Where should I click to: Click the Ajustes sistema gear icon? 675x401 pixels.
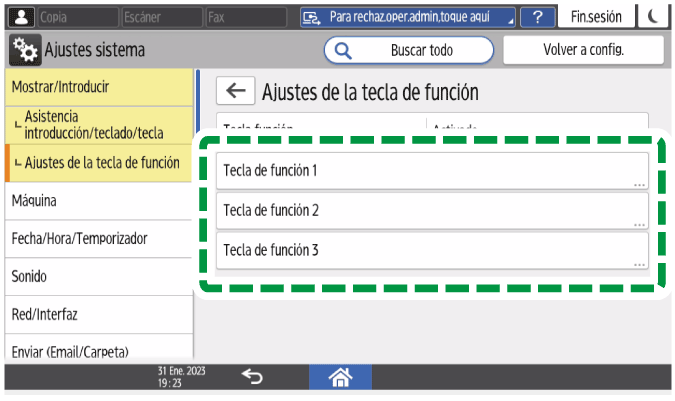[x=24, y=50]
